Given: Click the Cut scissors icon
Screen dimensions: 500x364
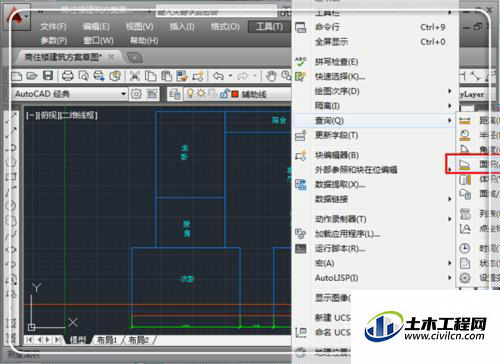Looking at the screenshot, I should (x=135, y=76).
